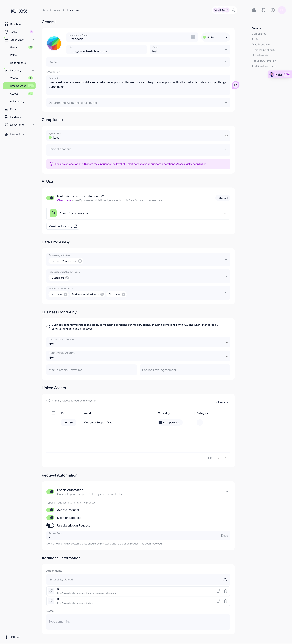
Task: Open Kaia beta assistant
Action: 280,74
